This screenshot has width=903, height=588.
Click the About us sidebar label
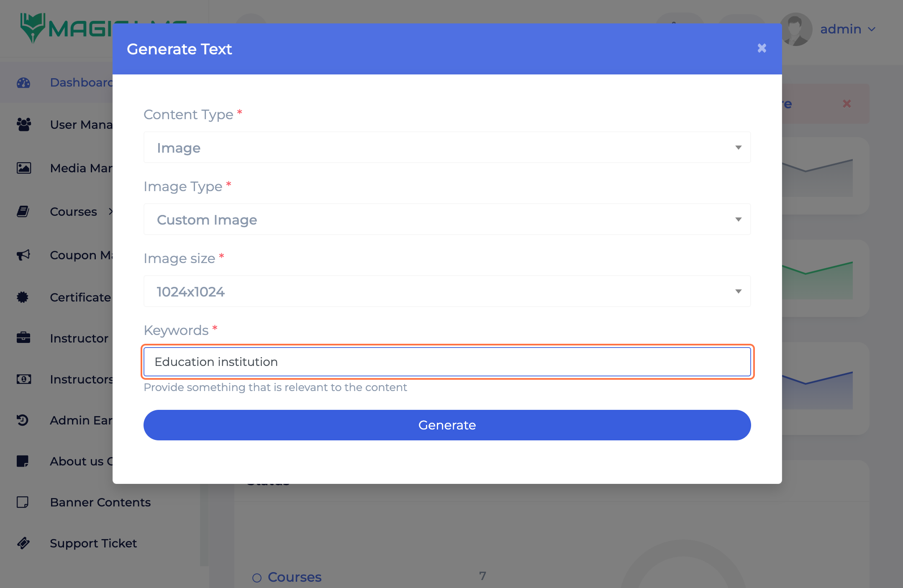click(x=82, y=461)
